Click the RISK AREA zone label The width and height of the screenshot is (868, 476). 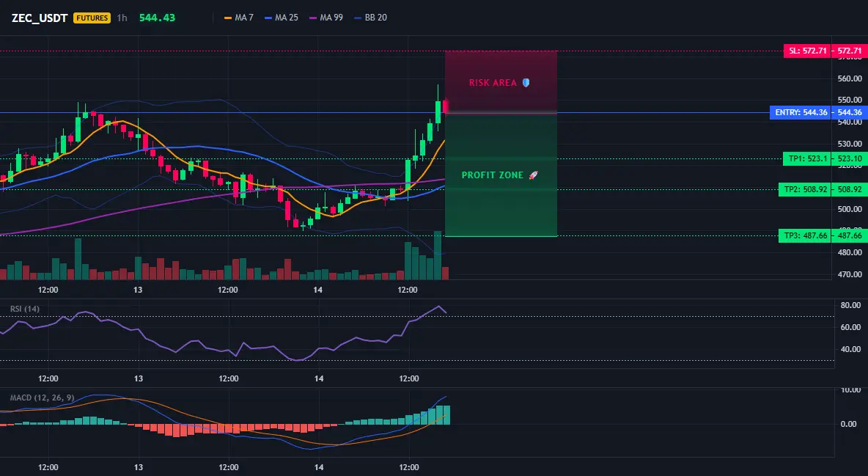493,83
